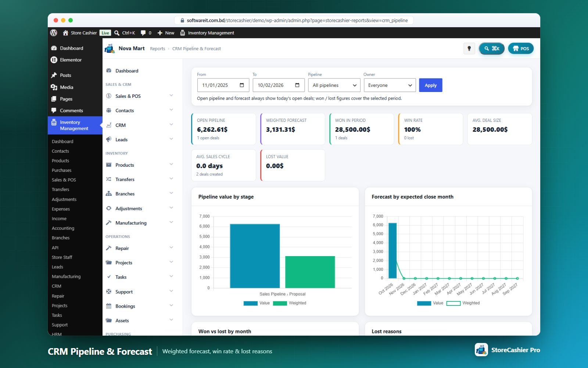
Task: Toggle Weighted legend swatch in forecast chart
Action: (453, 303)
